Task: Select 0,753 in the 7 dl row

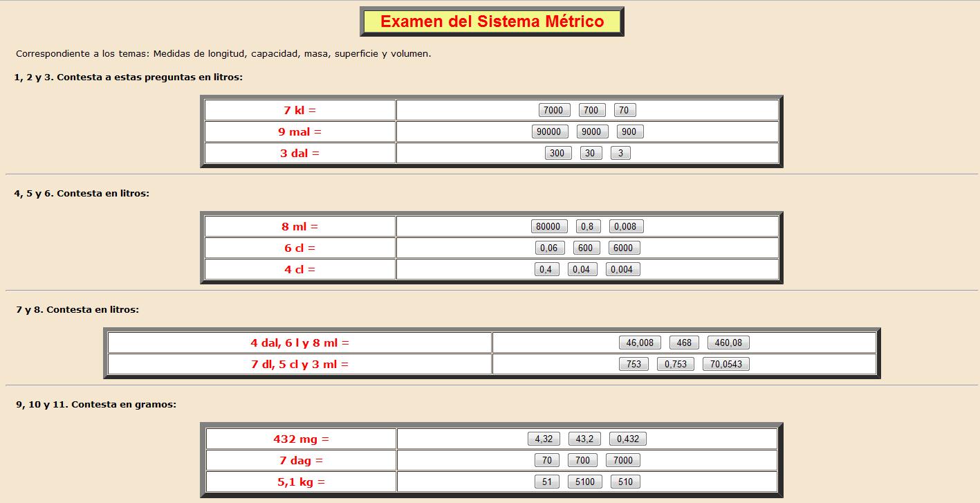Action: pos(676,364)
